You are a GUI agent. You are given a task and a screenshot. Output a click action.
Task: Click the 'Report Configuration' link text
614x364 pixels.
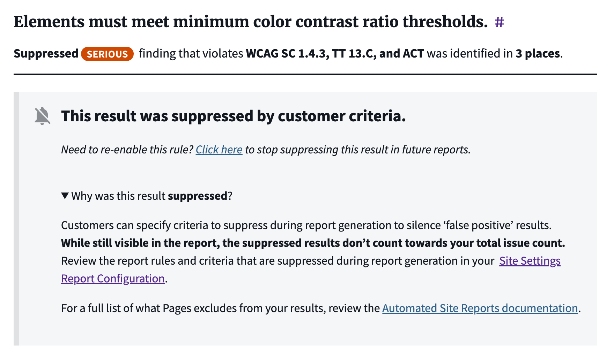[x=113, y=279]
